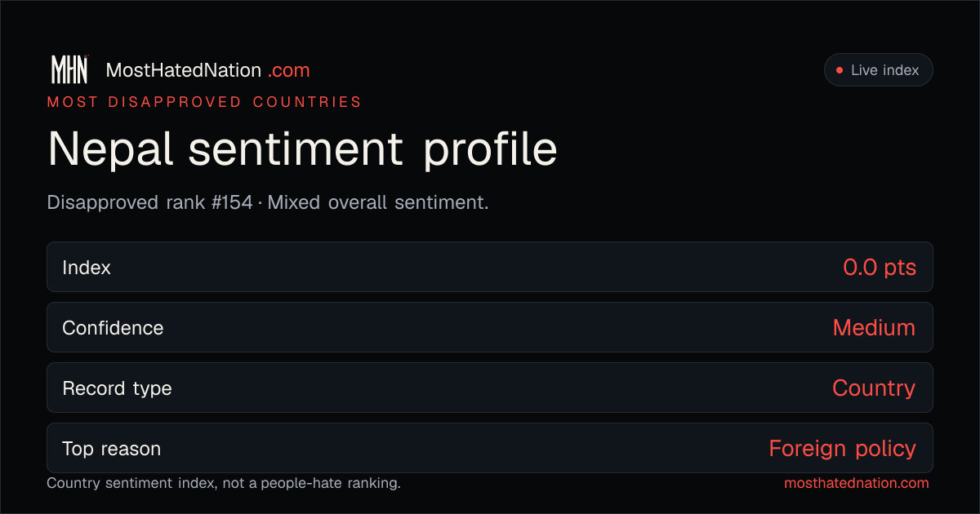Click the red .com domain suffix
980x514 pixels.
click(289, 71)
